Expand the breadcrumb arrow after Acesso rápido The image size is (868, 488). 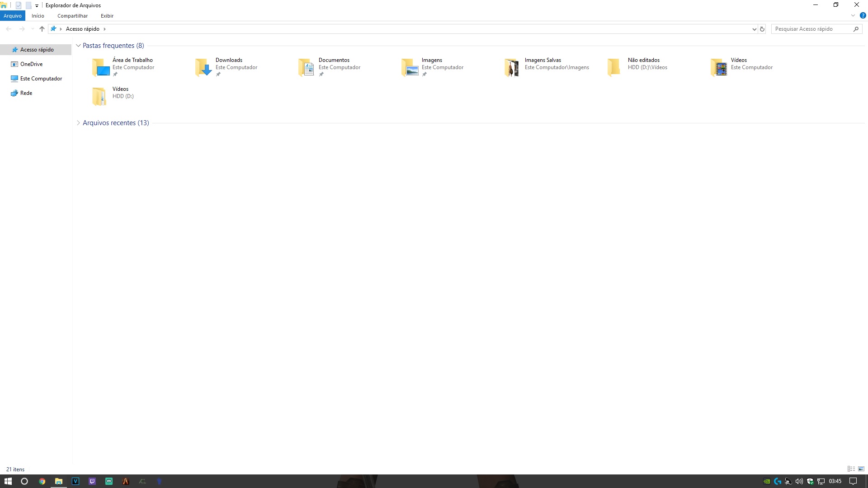click(x=104, y=29)
